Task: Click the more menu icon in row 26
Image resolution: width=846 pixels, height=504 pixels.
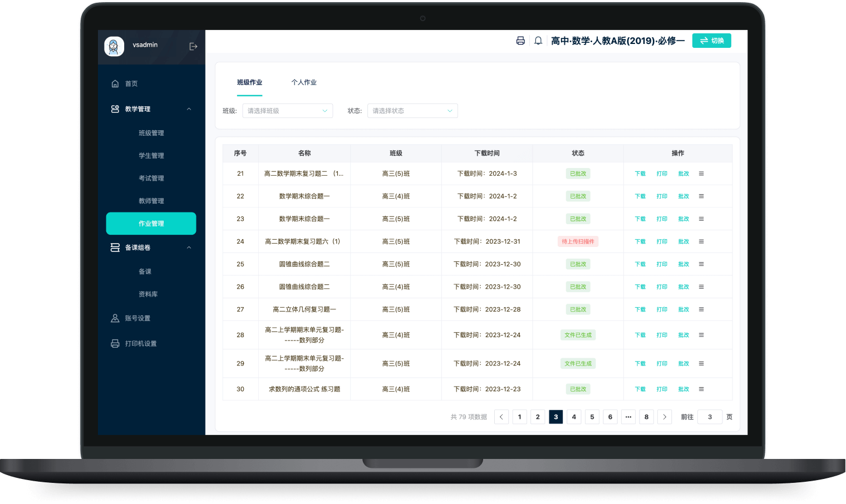Action: [x=701, y=287]
